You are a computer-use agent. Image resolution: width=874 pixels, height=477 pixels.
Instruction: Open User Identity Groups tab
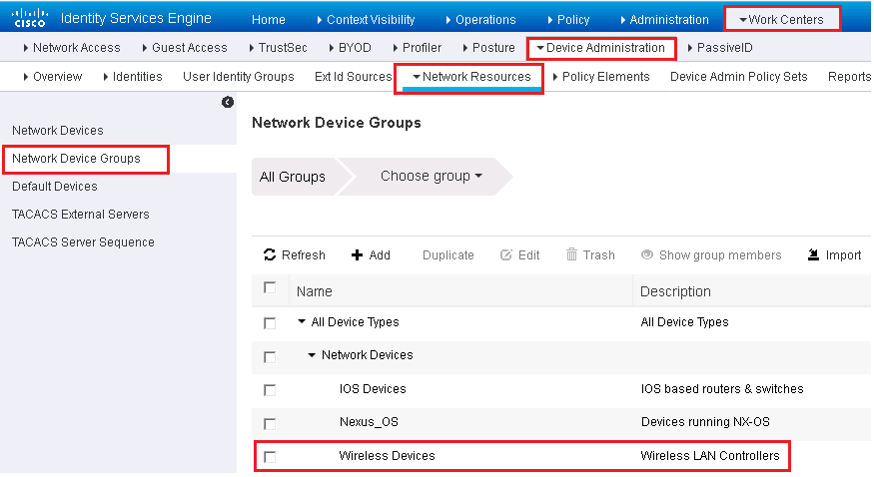(239, 77)
